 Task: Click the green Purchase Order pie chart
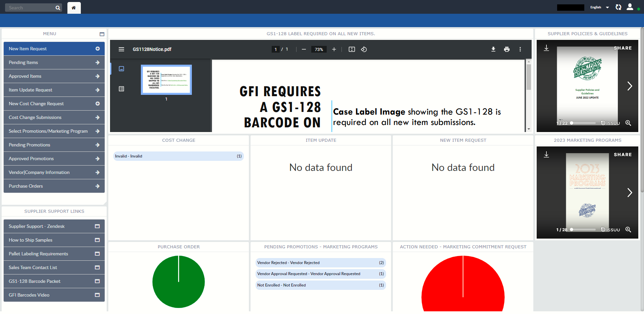pos(178,282)
